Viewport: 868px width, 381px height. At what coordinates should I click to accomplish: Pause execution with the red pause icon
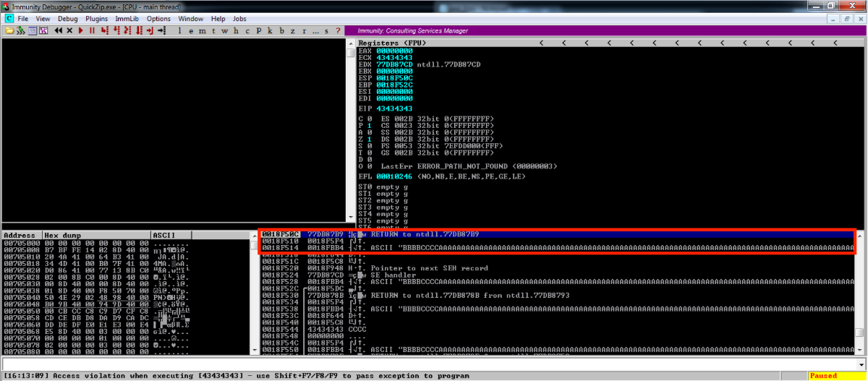click(x=92, y=30)
